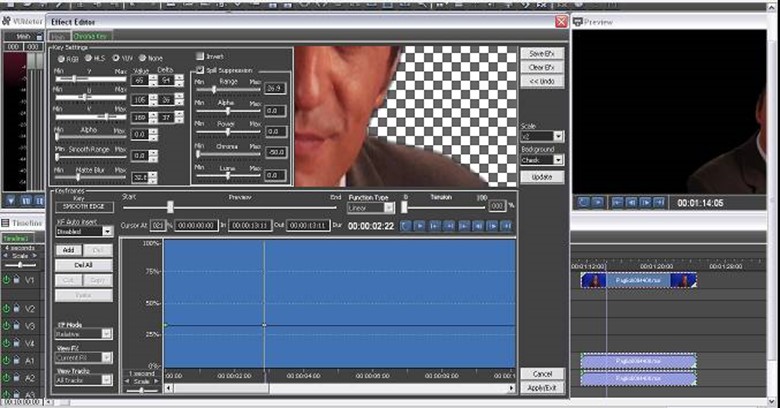Image resolution: width=780 pixels, height=408 pixels.
Task: Step one frame forward in Preview
Action: tap(645, 203)
